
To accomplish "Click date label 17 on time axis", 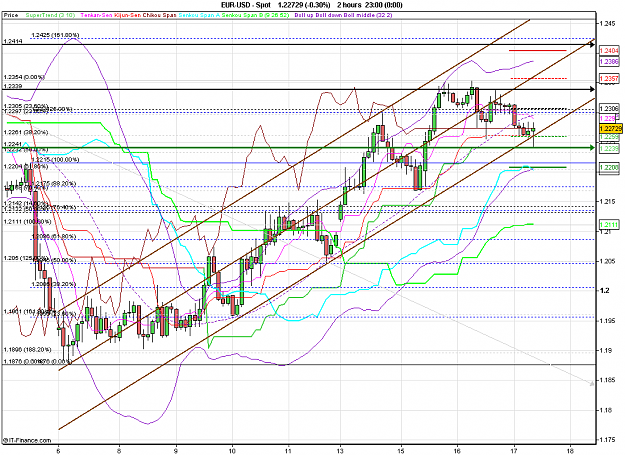I will point(514,451).
